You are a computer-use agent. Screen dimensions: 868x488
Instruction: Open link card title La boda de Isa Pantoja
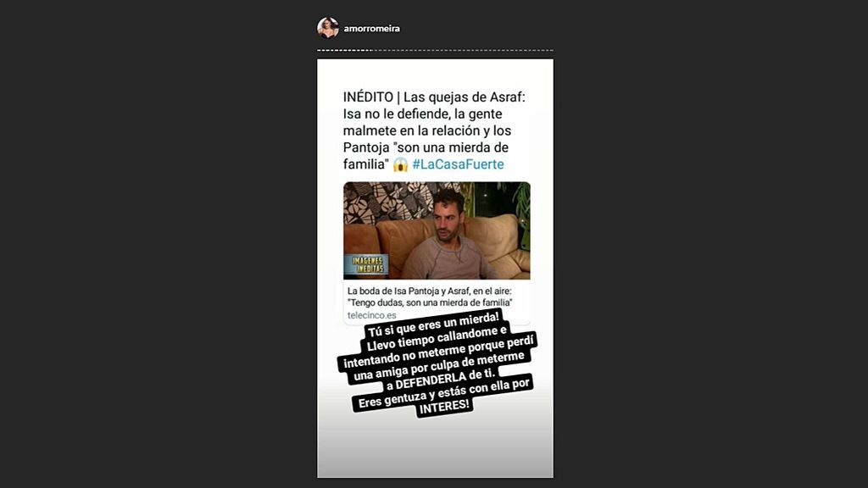(430, 297)
